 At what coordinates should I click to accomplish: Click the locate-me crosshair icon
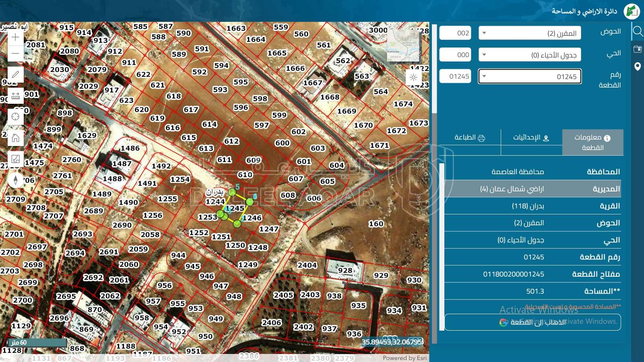coord(15,117)
